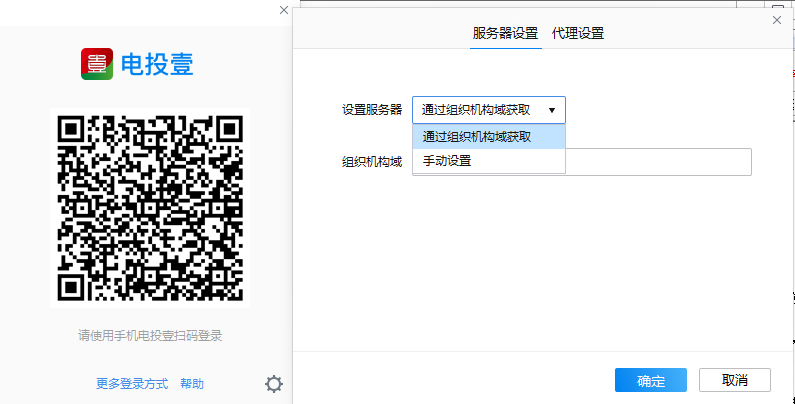Close the server settings dialog
Viewport: 795px width, 404px height.
click(777, 20)
